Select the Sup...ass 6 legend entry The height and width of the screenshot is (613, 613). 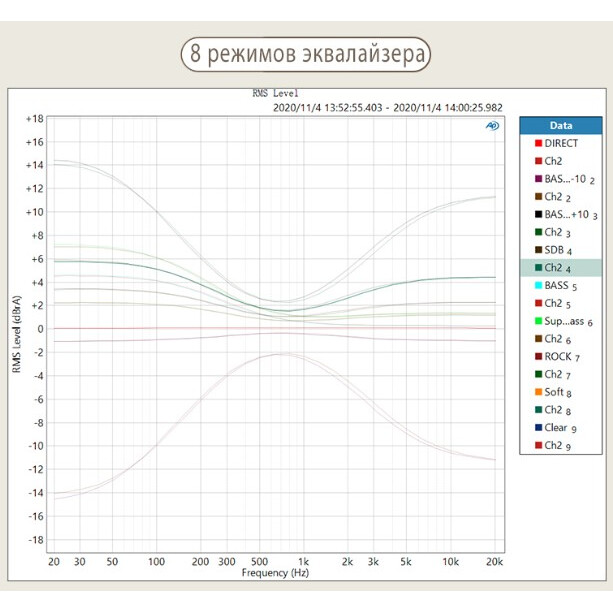point(568,322)
